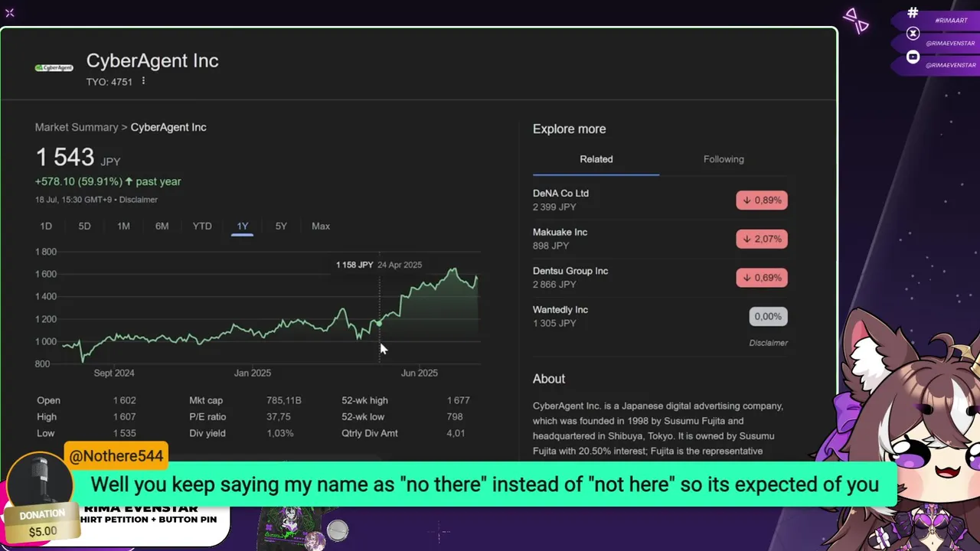980x551 pixels.
Task: Click the Mkt cap value 785,11B
Action: click(x=283, y=400)
